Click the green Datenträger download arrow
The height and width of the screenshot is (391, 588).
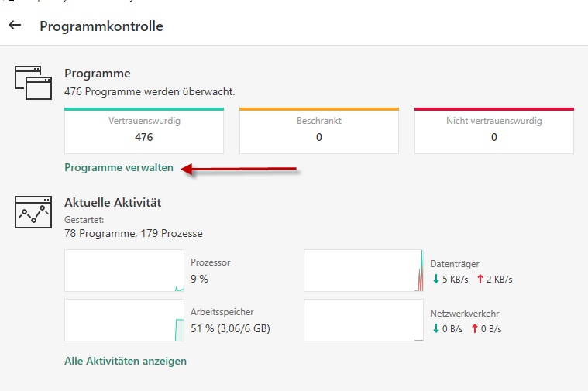tap(435, 279)
